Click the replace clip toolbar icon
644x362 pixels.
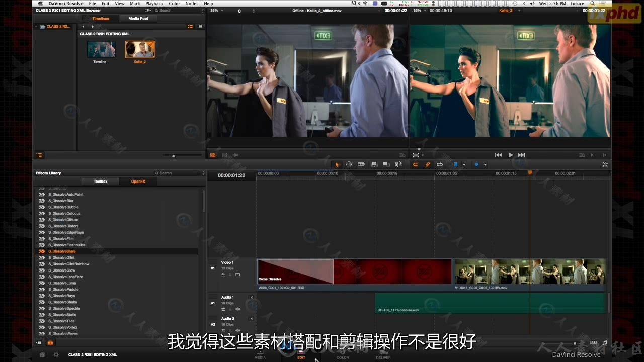(398, 164)
